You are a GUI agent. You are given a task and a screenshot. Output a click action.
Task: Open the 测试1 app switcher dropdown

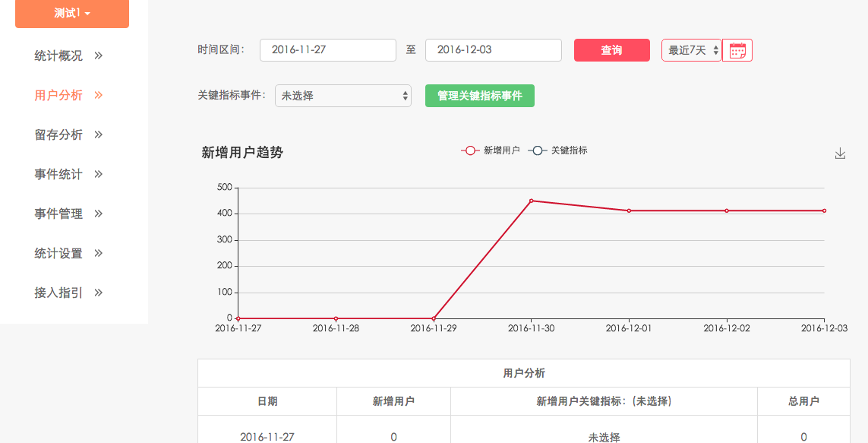[72, 14]
